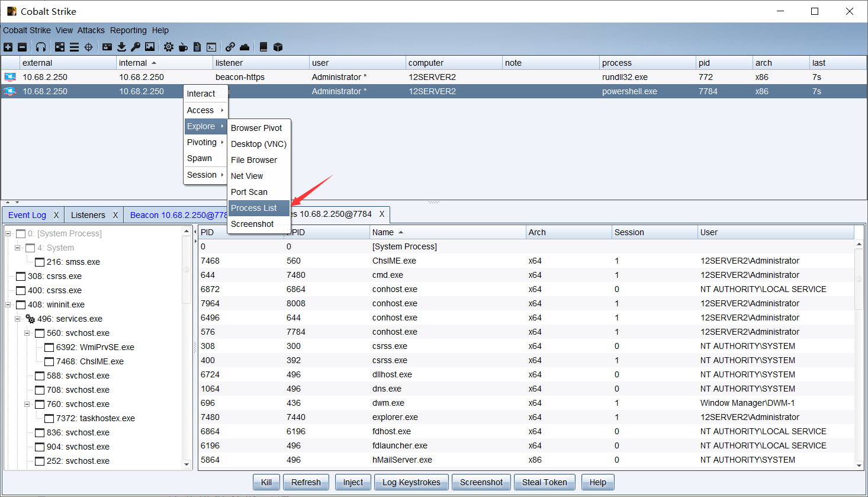Select Spawn in the context menu
This screenshot has height=497, width=868.
[205, 158]
